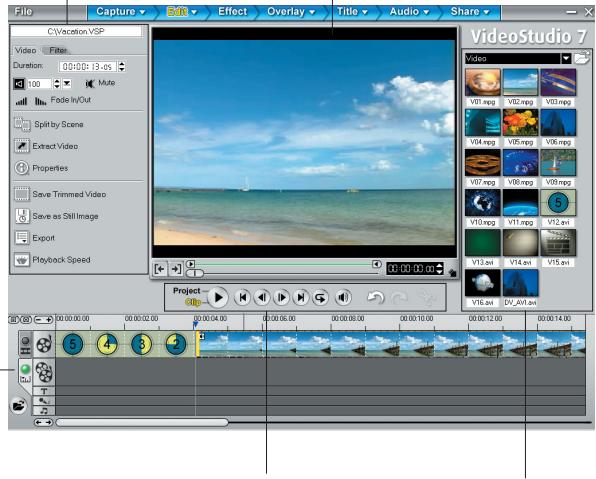Click the preview jog slider handle
Image resolution: width=596 pixels, height=479 pixels.
click(195, 273)
